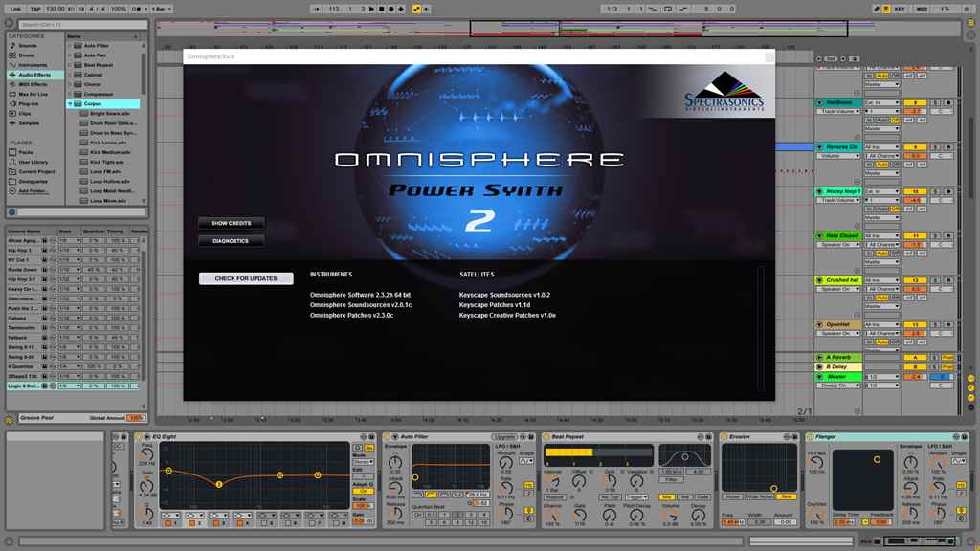Open the Samples category in browser
Viewport: 980px width, 551px height.
pyautogui.click(x=29, y=123)
